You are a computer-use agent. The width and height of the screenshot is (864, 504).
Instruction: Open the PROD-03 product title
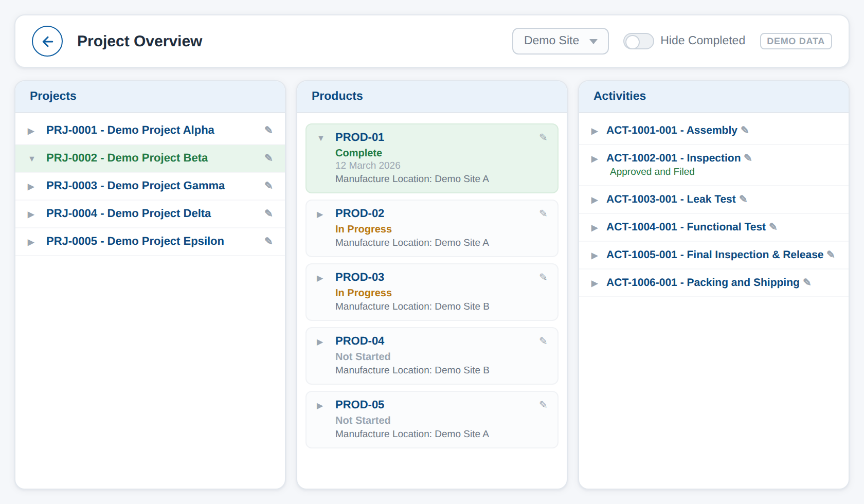point(359,277)
